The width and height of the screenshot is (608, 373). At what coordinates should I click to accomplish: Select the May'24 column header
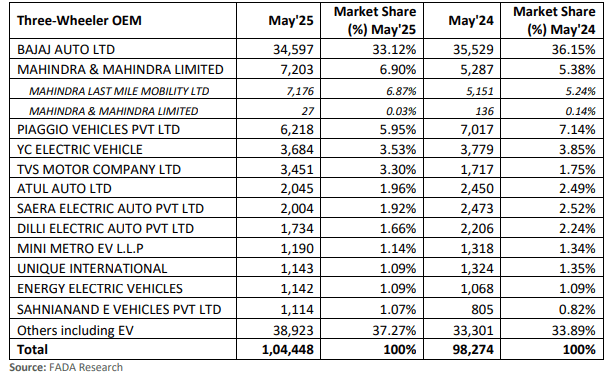coord(462,21)
